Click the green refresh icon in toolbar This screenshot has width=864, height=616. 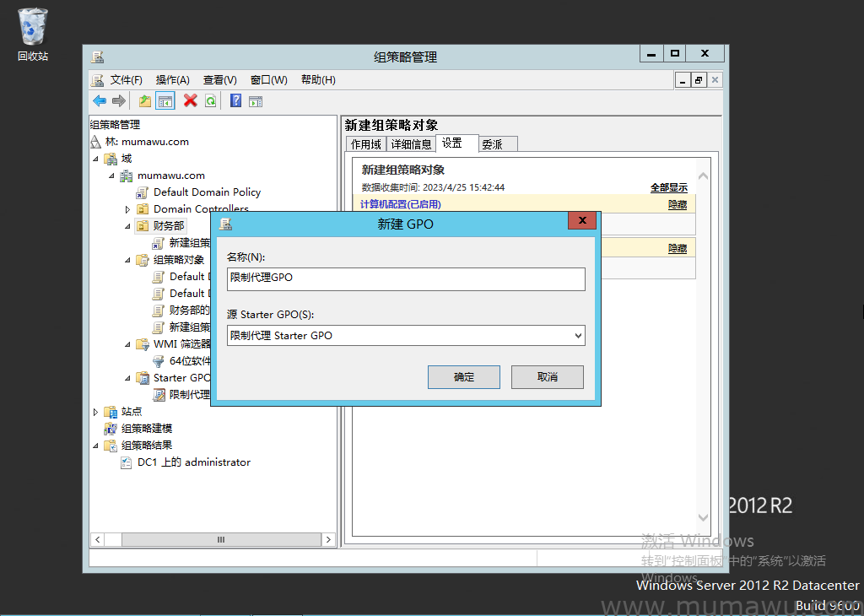point(210,101)
